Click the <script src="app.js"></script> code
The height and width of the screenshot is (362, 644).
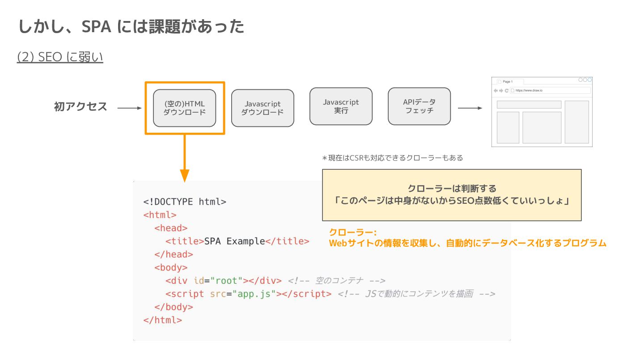(248, 294)
